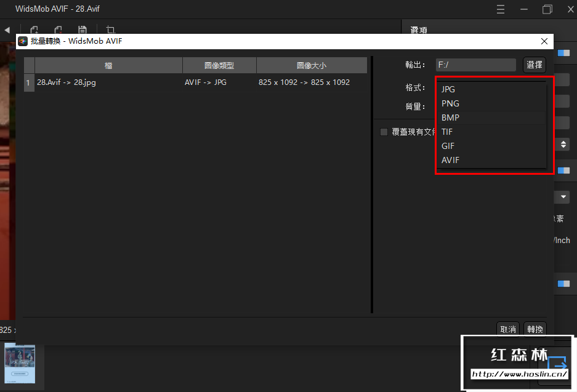Click the WidsMob logo in dialog title
The image size is (577, 392).
23,41
